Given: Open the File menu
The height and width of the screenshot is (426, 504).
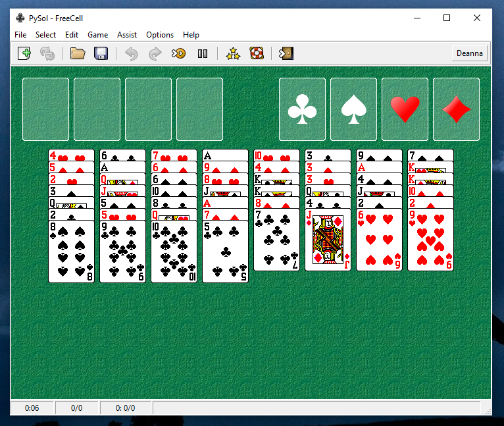Looking at the screenshot, I should [20, 35].
